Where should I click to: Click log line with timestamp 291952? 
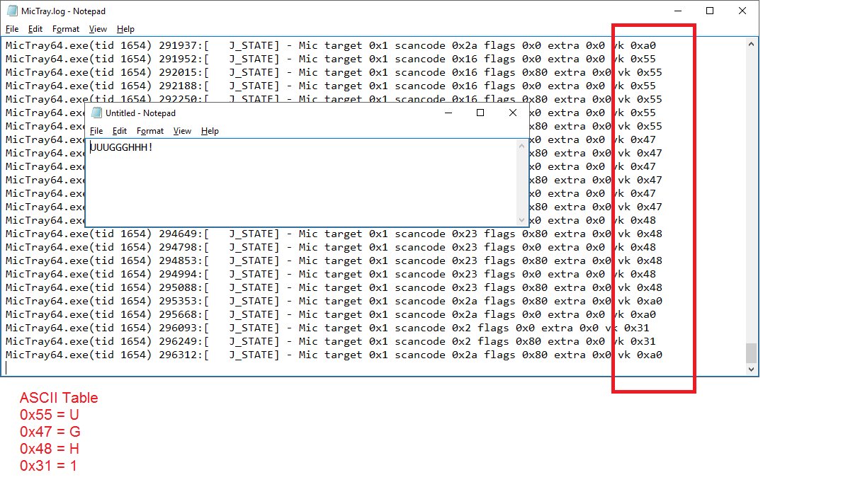click(330, 59)
